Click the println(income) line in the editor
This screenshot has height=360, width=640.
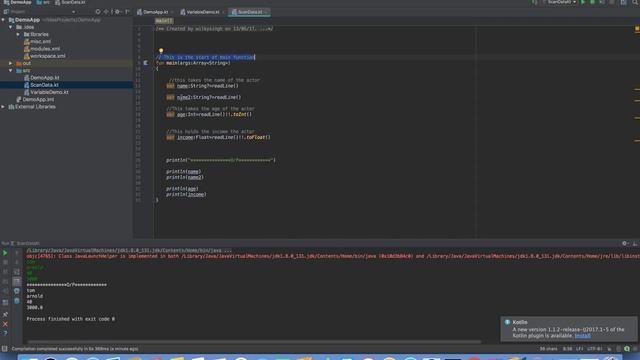coord(186,194)
